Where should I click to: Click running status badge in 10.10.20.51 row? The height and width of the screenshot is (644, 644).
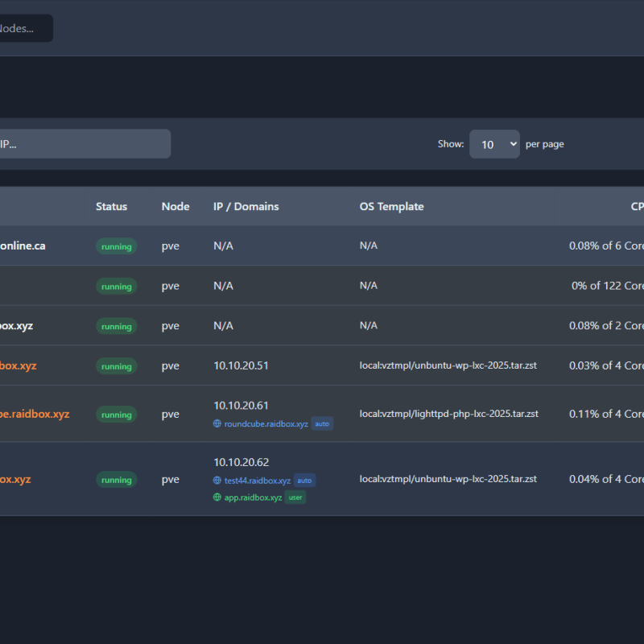tap(116, 366)
